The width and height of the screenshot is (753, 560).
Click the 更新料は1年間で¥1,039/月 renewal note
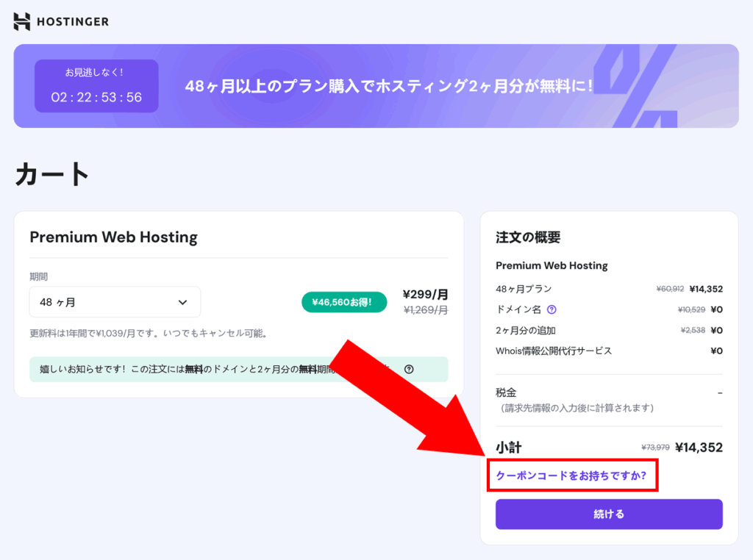point(148,333)
